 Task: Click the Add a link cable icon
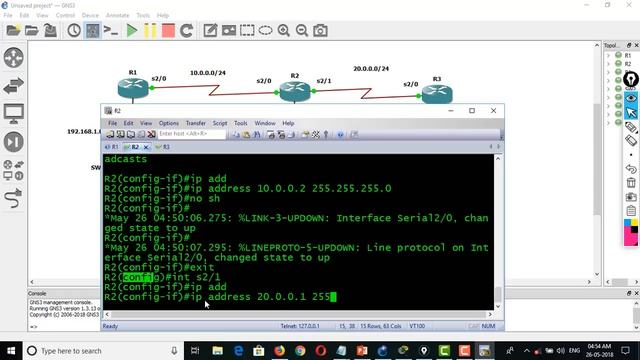click(x=13, y=198)
